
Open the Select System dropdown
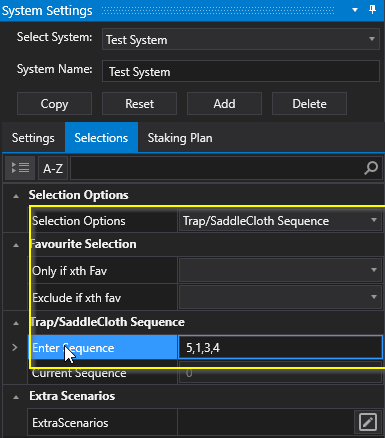coord(241,39)
